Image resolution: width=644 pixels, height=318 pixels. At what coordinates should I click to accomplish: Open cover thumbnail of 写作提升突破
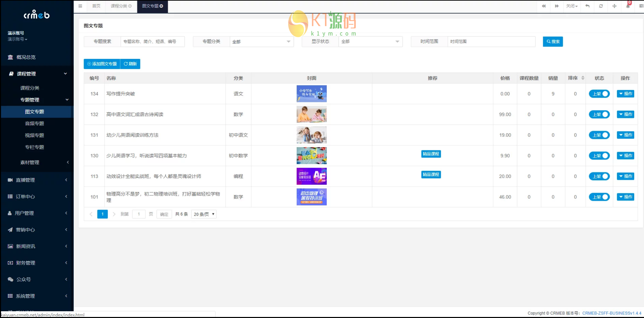[x=312, y=94]
